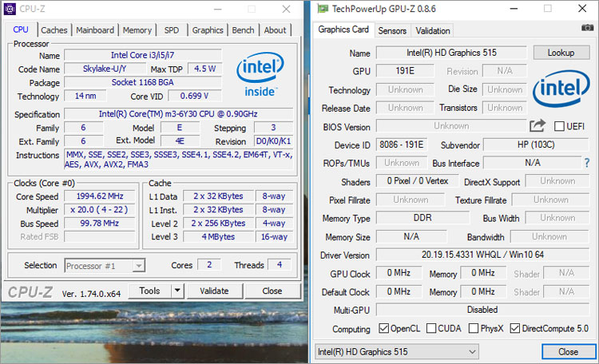Switch to the Sensors tab
599x364 pixels.
(x=392, y=30)
